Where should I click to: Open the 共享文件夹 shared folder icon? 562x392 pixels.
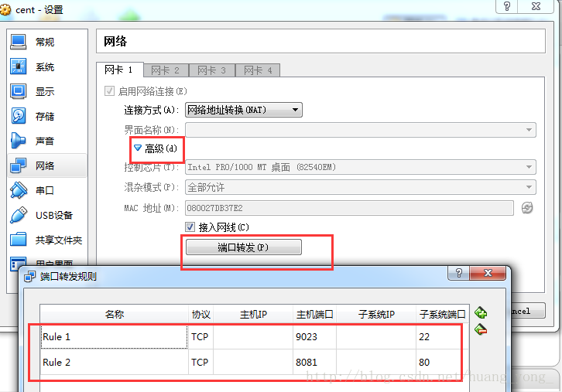tap(18, 240)
